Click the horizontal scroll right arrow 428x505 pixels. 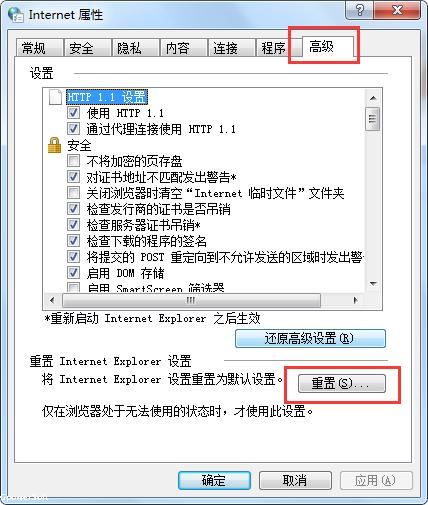[355, 300]
